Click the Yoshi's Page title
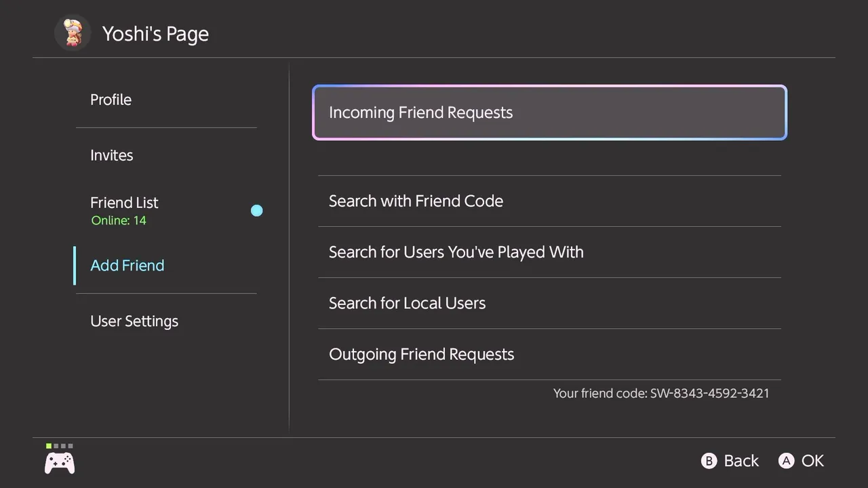This screenshot has height=488, width=868. coord(155,34)
